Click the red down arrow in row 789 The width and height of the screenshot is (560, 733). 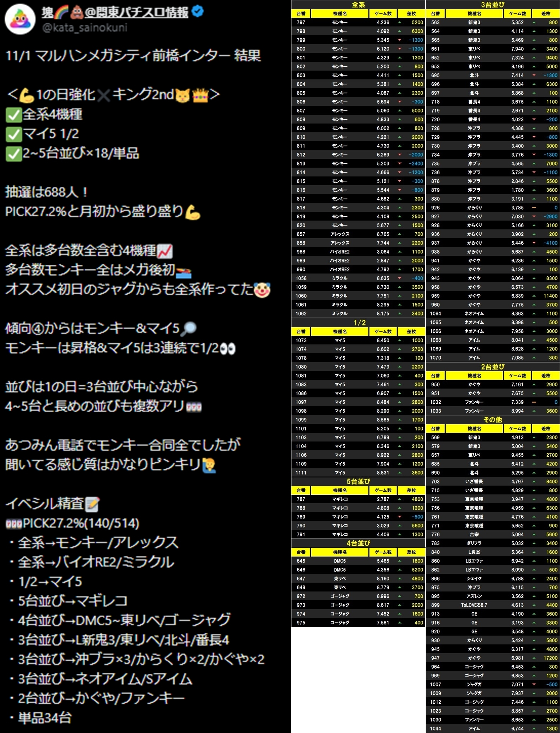pos(399,517)
